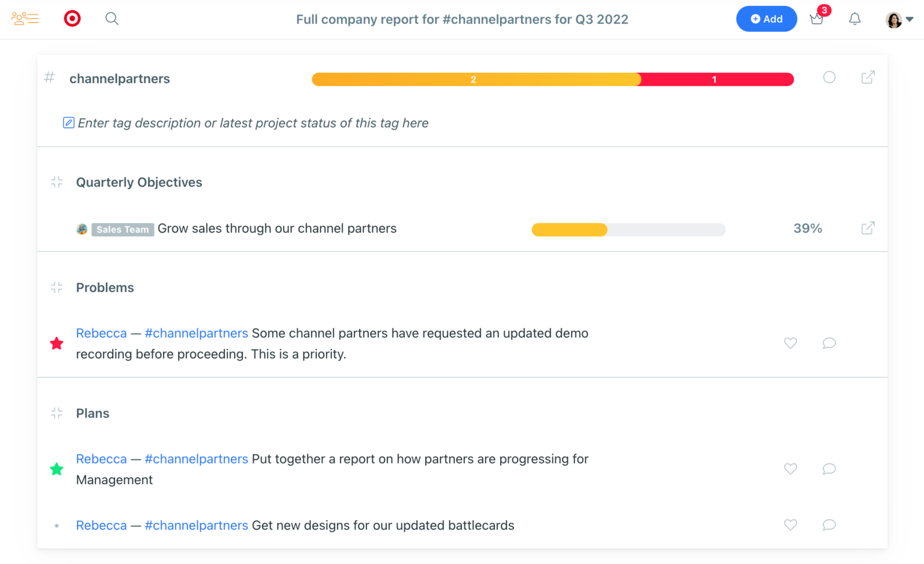Open Rebecca's profile from the Plans section
The height and width of the screenshot is (564, 924).
pos(101,459)
